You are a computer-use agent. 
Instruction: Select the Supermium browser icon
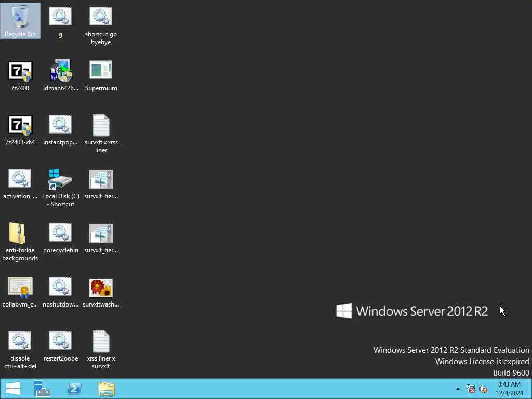101,75
